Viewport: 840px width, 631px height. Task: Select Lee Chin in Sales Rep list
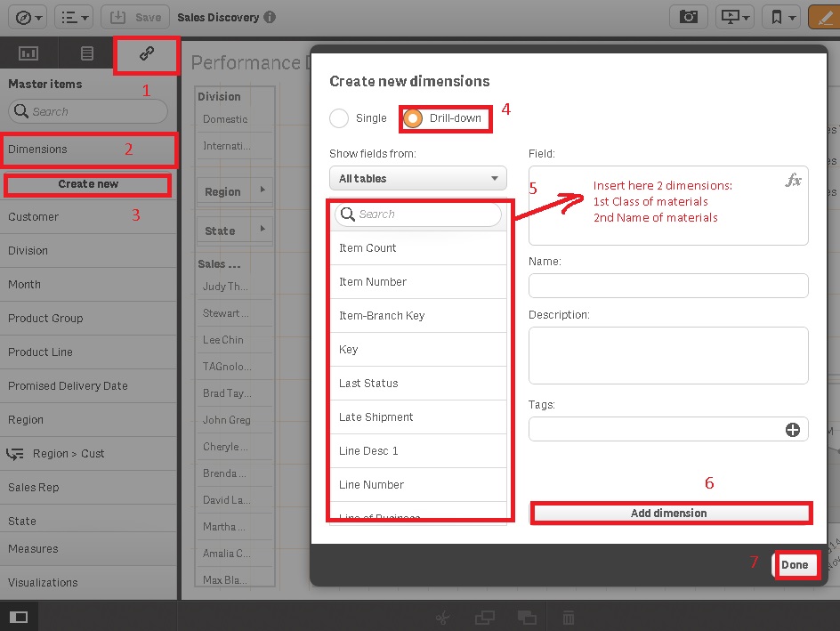[234, 340]
